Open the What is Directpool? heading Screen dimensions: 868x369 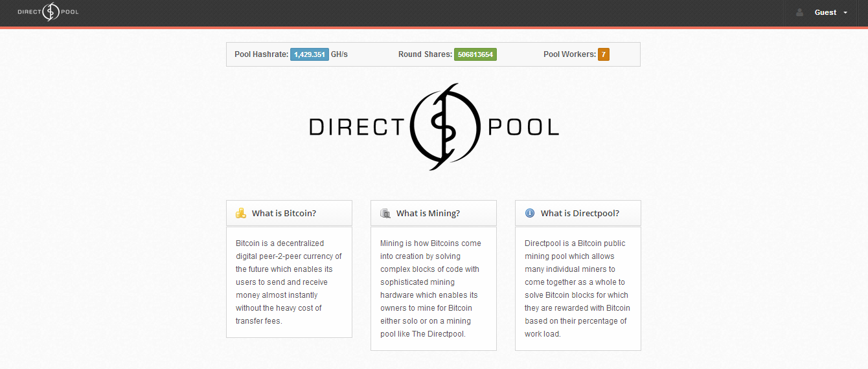pyautogui.click(x=580, y=213)
